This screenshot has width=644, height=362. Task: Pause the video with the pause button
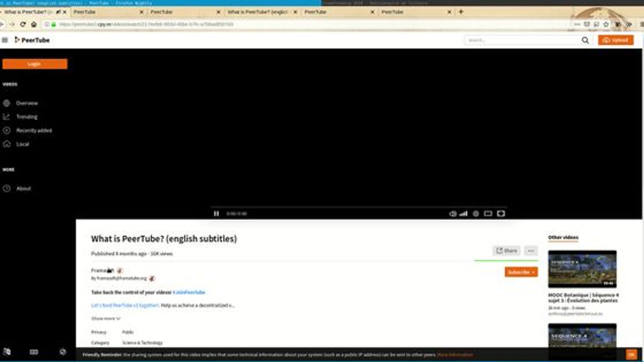tap(216, 214)
